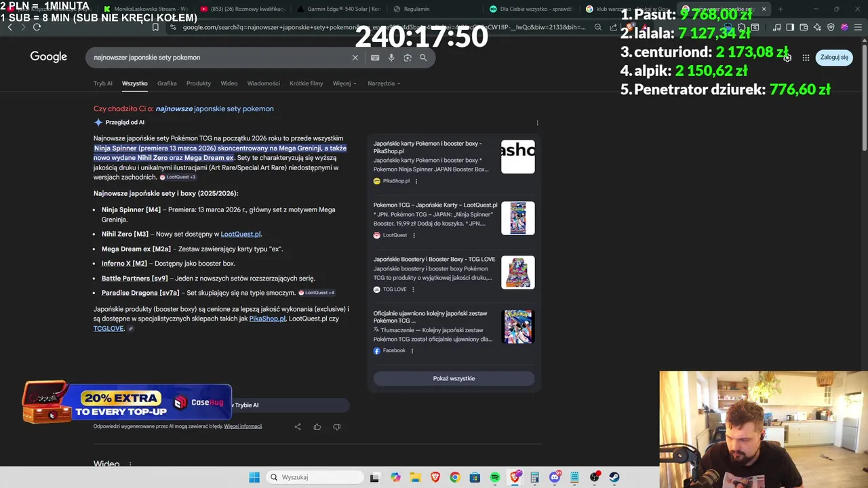Screen dimensions: 868x488
Task: Go back using browser back arrow
Action: [9, 27]
